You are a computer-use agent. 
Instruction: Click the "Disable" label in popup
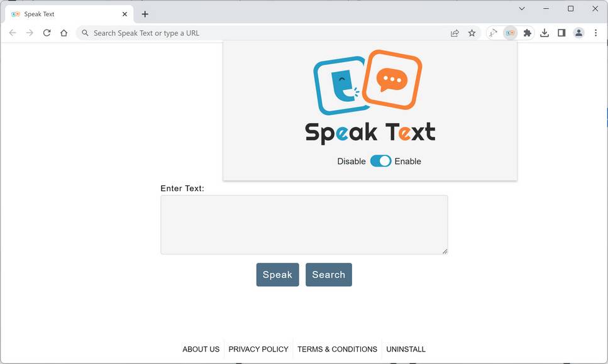(x=351, y=162)
